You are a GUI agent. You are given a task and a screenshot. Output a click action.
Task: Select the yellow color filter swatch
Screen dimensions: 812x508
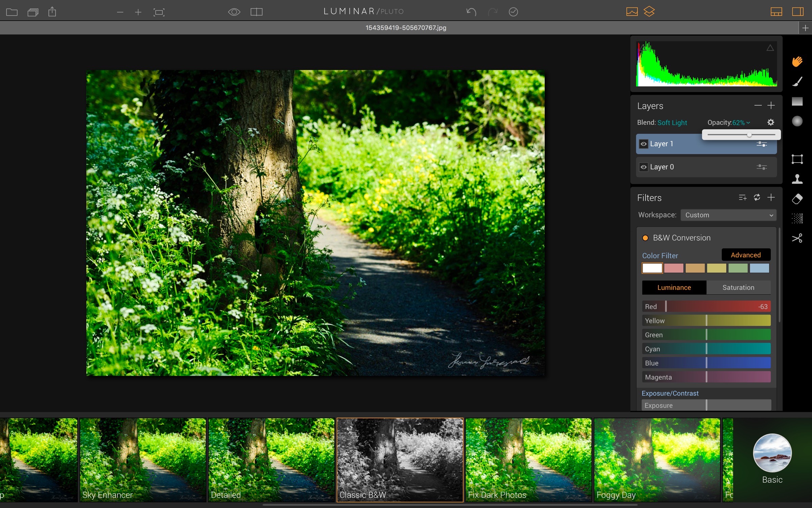pos(716,268)
